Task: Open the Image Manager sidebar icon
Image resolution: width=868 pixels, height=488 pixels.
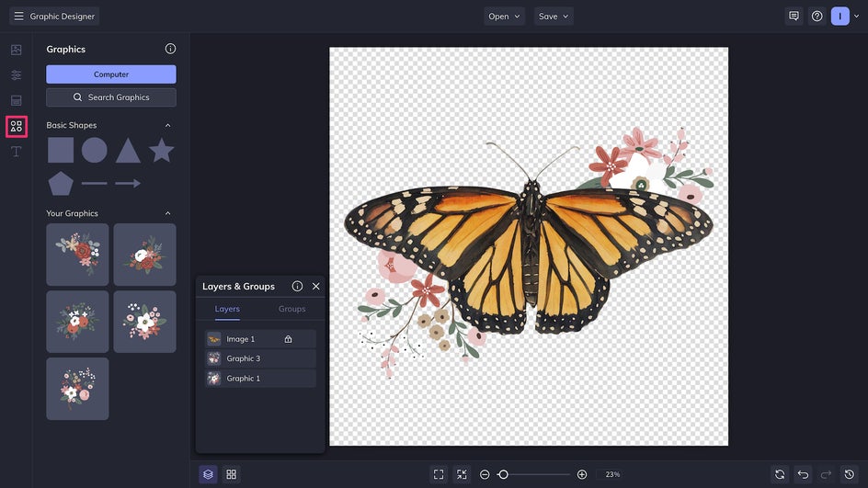Action: 16,50
